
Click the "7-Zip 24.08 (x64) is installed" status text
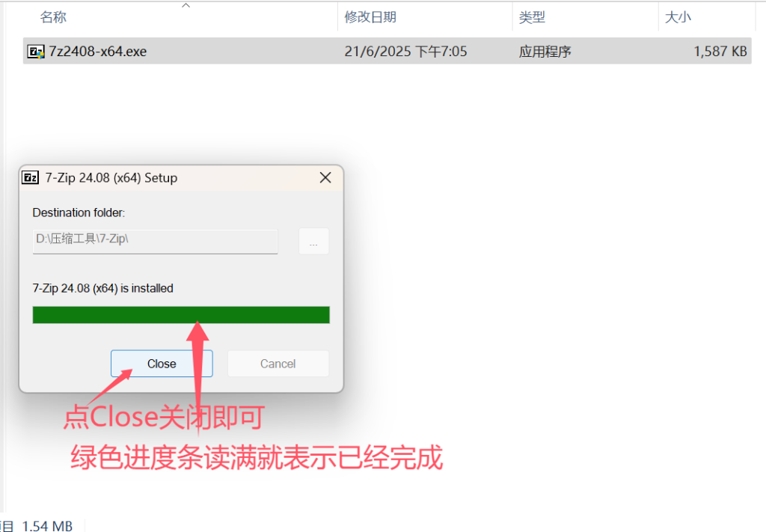pyautogui.click(x=102, y=288)
